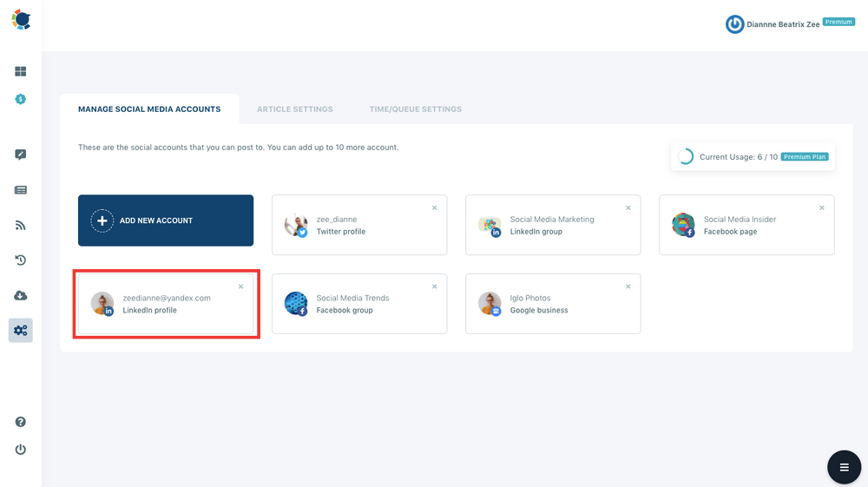Open the dashboard grid icon
868x487 pixels.
21,71
